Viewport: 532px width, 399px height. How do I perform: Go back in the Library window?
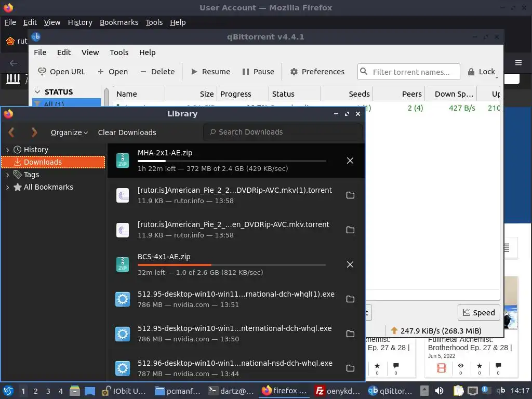[x=11, y=132]
